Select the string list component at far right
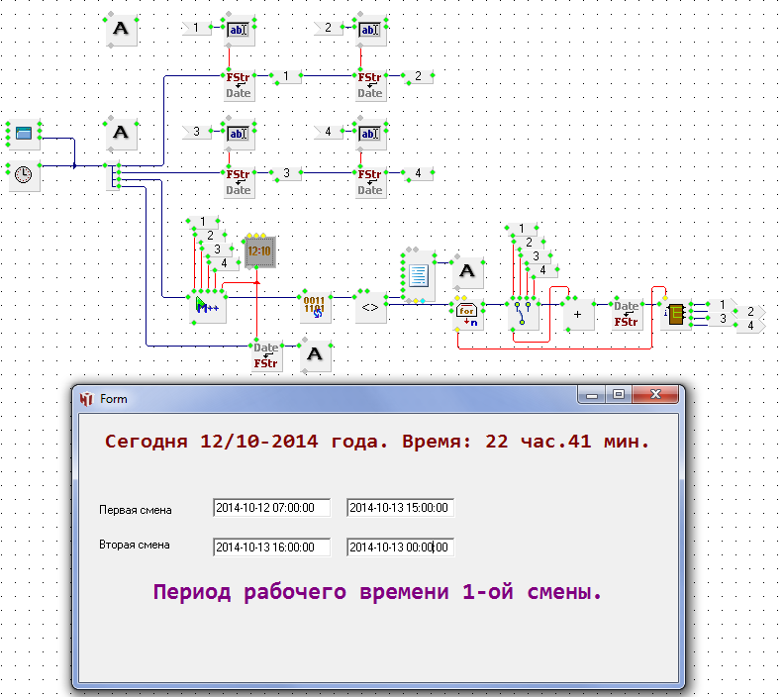784x697 pixels. pyautogui.click(x=676, y=313)
